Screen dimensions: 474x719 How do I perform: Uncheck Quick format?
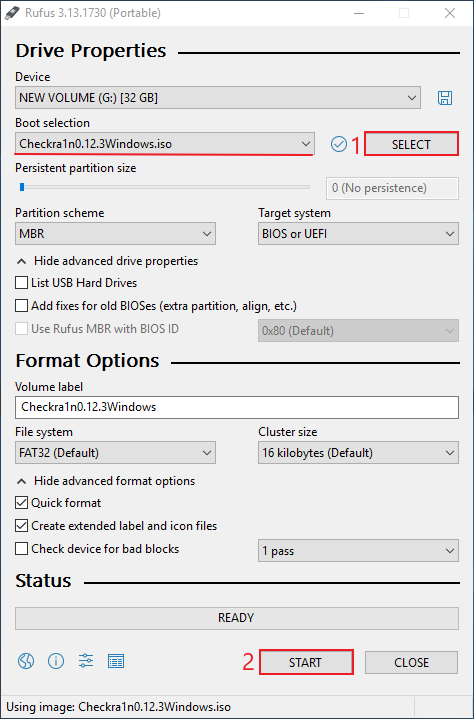tap(22, 503)
